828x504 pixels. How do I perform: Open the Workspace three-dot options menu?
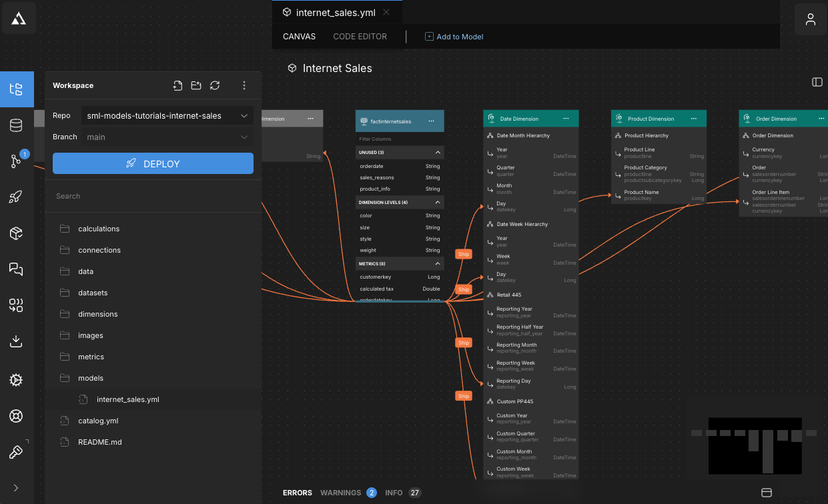click(x=244, y=85)
